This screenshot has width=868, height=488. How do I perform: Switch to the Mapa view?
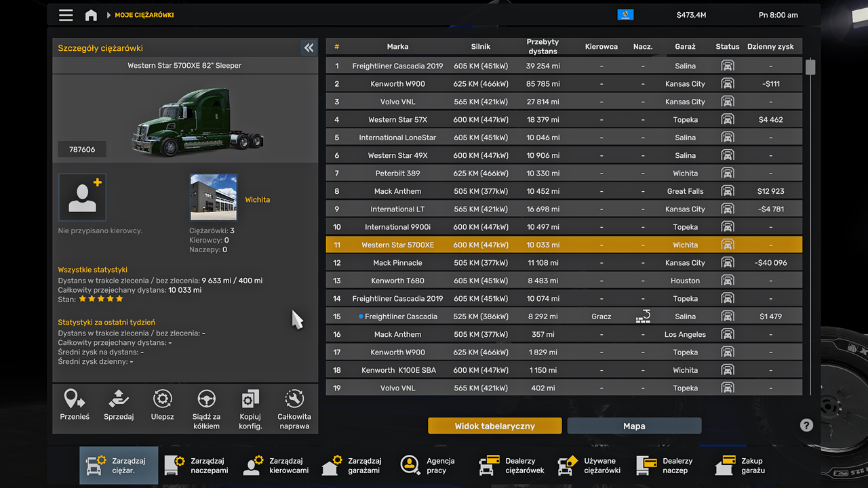(634, 426)
